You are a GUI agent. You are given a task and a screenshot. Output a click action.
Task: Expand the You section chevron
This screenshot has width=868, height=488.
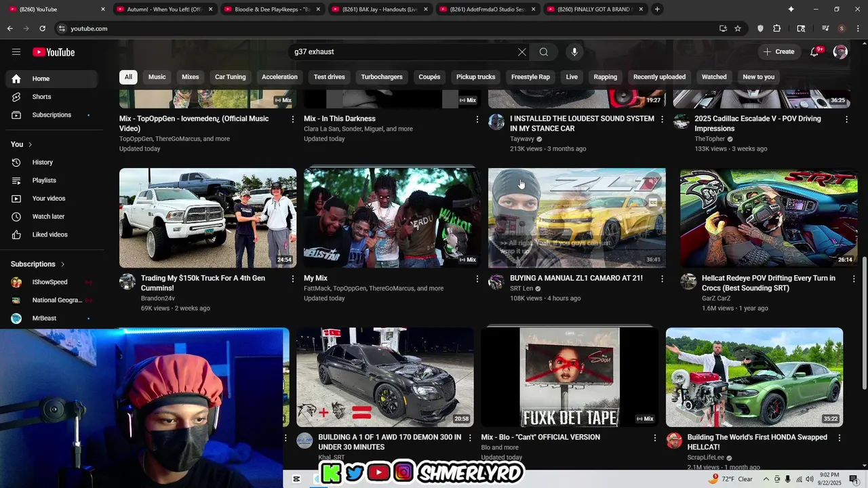point(30,144)
